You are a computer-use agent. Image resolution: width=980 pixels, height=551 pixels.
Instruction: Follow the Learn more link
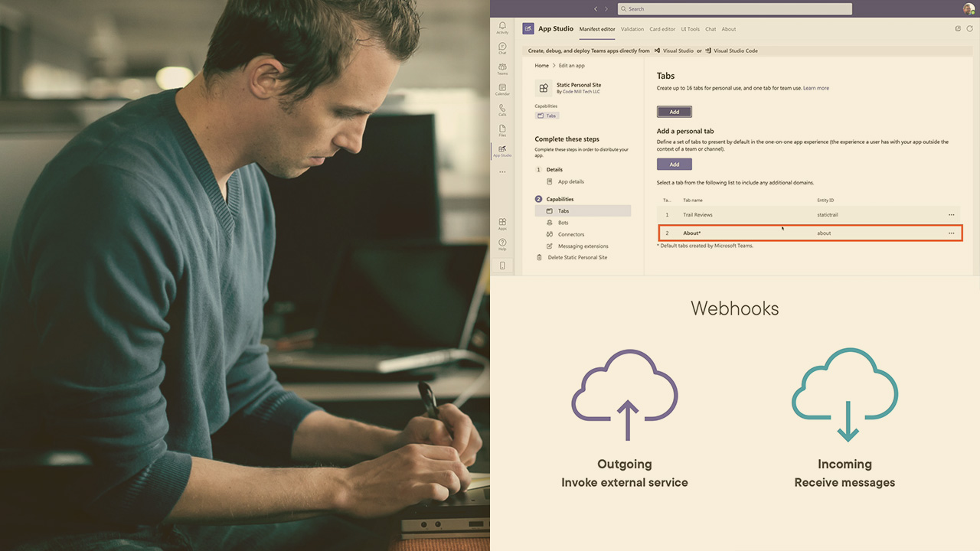(x=815, y=88)
